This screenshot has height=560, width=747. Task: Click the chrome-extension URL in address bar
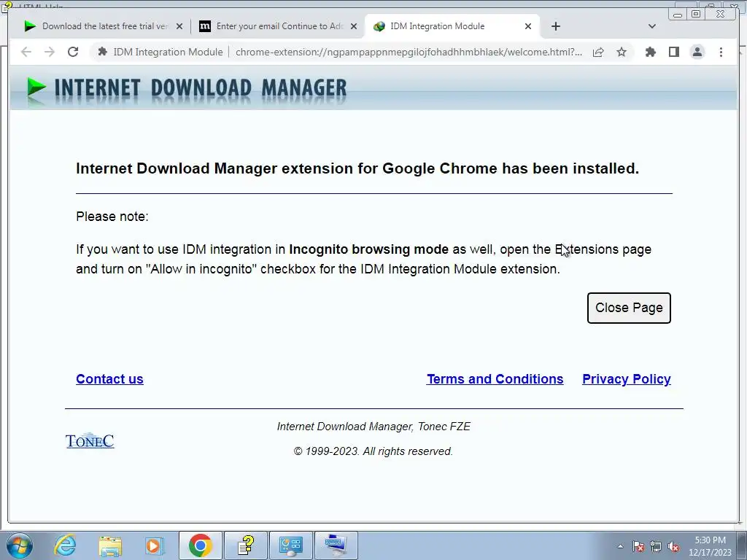(409, 52)
